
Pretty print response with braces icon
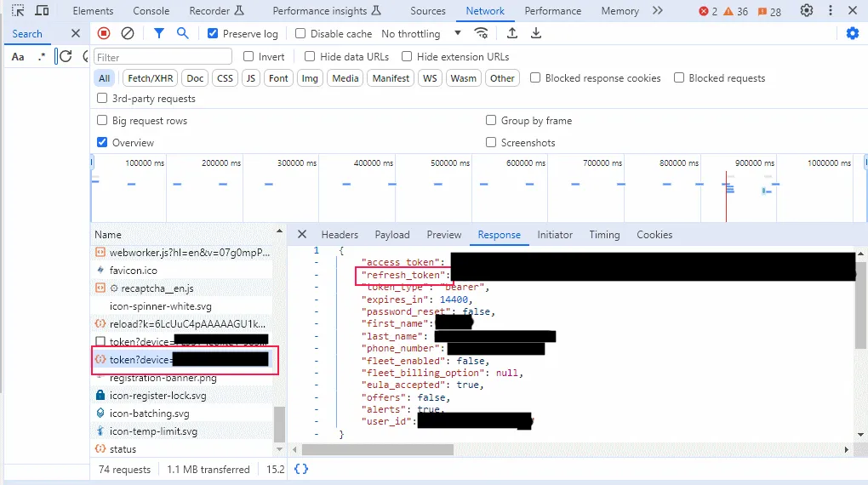pyautogui.click(x=301, y=469)
